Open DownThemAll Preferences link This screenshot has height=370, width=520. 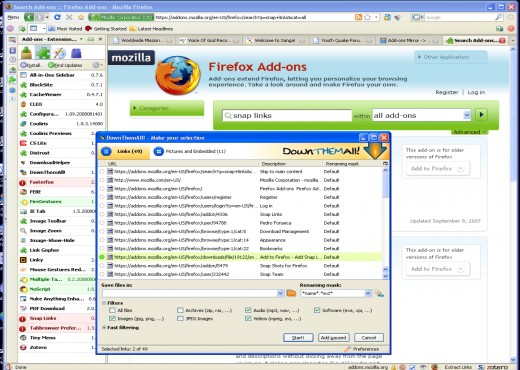point(362,349)
